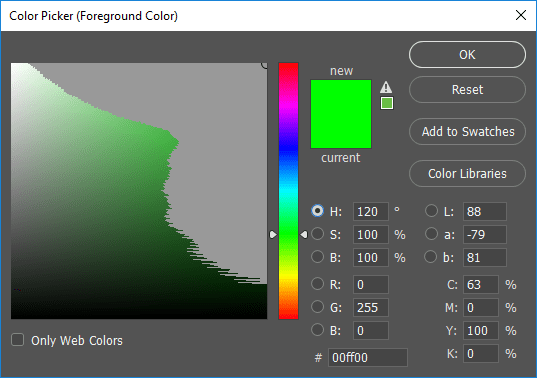Select the H hue radio button

pos(317,211)
